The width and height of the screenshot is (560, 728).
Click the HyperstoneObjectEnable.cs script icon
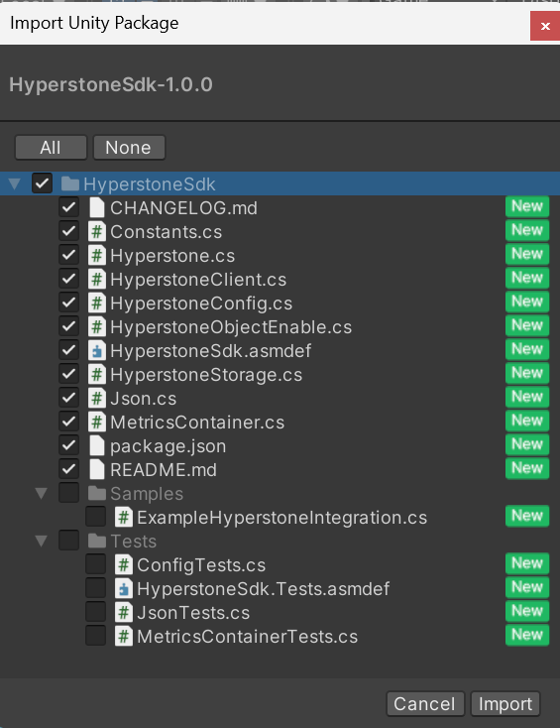pyautogui.click(x=96, y=327)
